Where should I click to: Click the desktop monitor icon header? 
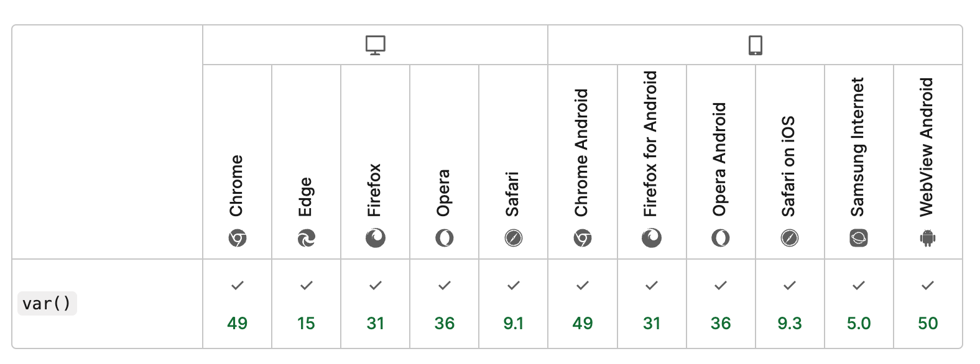pos(376,45)
